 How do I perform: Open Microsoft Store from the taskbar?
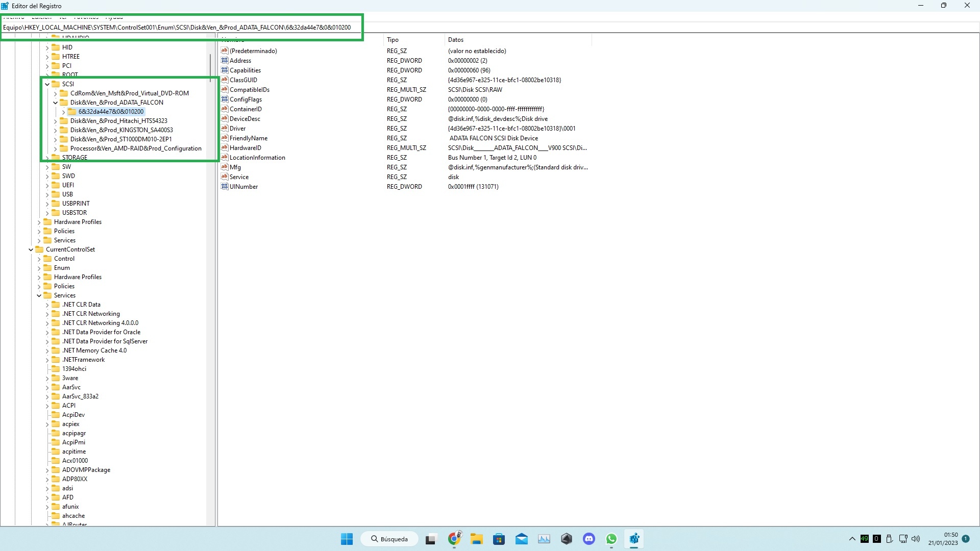(499, 539)
